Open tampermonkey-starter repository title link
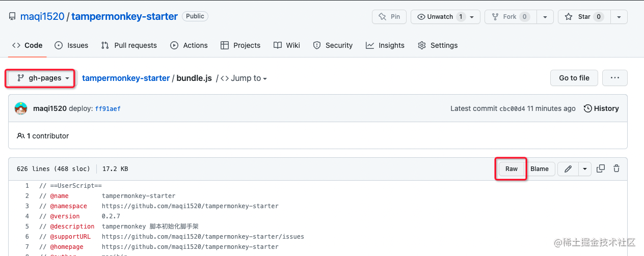The image size is (644, 256). (x=124, y=16)
